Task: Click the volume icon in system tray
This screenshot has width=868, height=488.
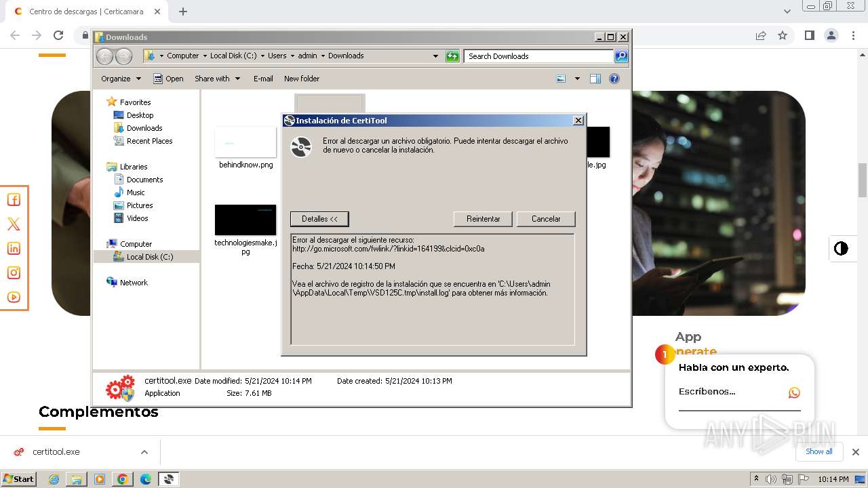Action: click(x=771, y=479)
